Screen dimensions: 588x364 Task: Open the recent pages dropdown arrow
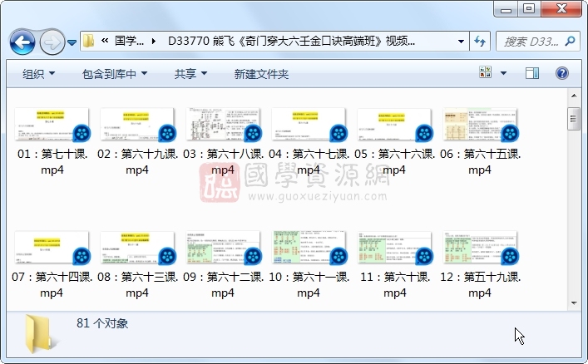point(72,42)
